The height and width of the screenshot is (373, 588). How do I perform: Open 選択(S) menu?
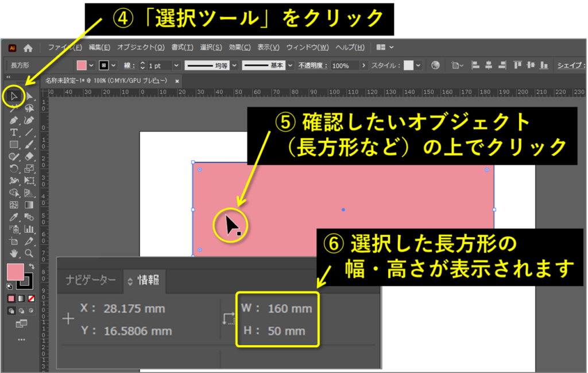coord(211,47)
